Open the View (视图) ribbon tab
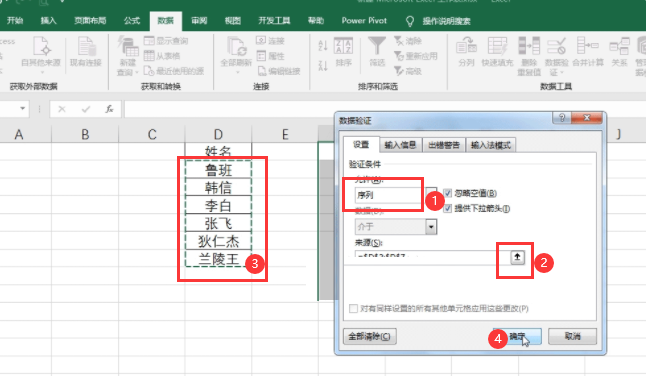 click(232, 21)
